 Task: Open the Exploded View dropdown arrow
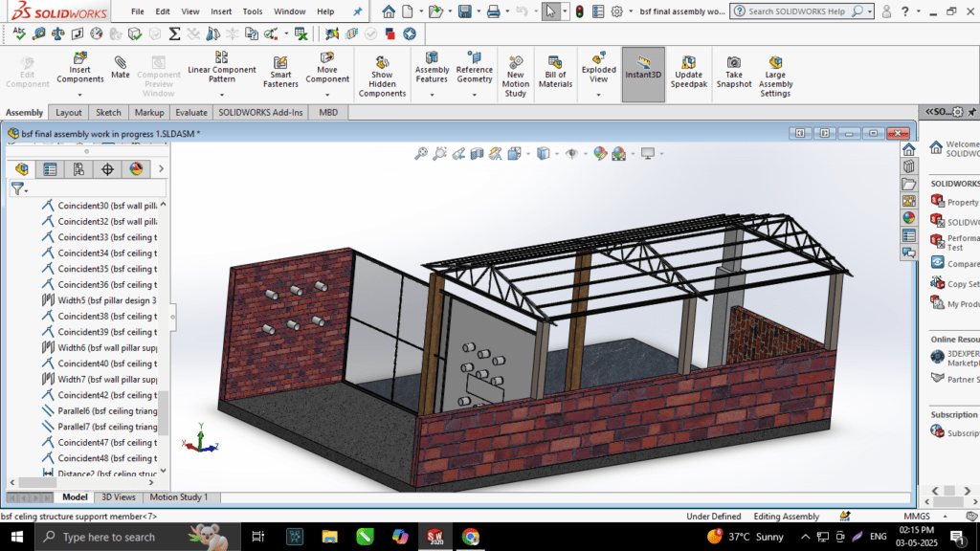[x=598, y=95]
